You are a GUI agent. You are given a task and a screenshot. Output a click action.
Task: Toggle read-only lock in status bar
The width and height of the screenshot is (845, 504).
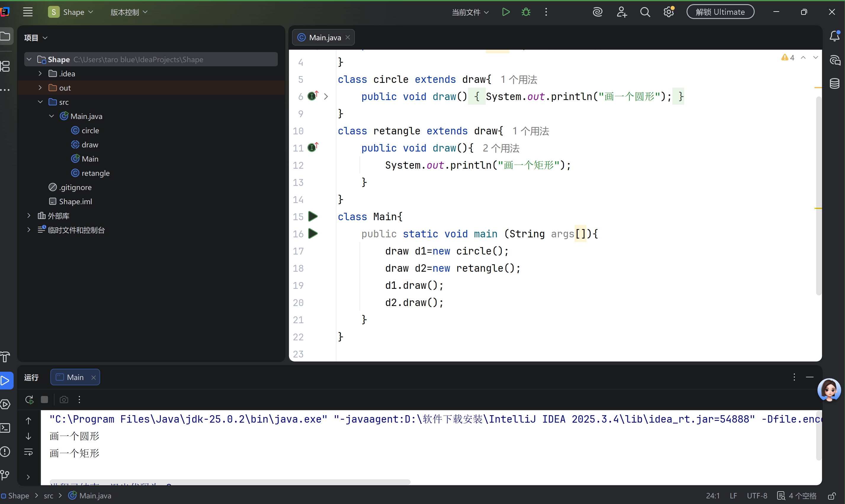point(832,496)
